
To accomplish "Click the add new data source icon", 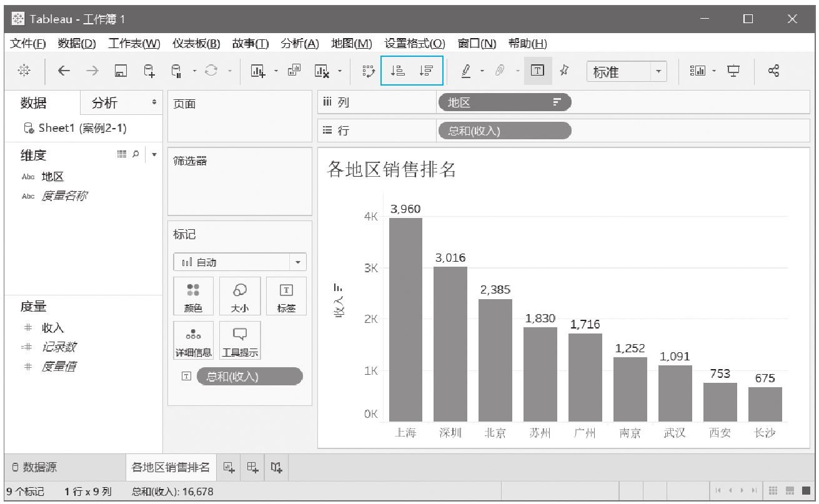I will click(149, 71).
